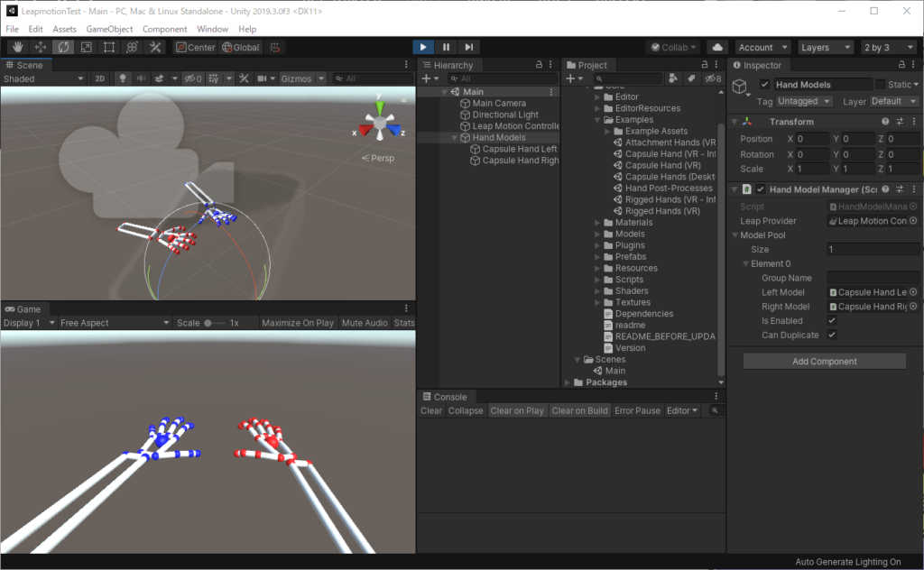924x570 pixels.
Task: Start Play mode
Action: coord(423,47)
